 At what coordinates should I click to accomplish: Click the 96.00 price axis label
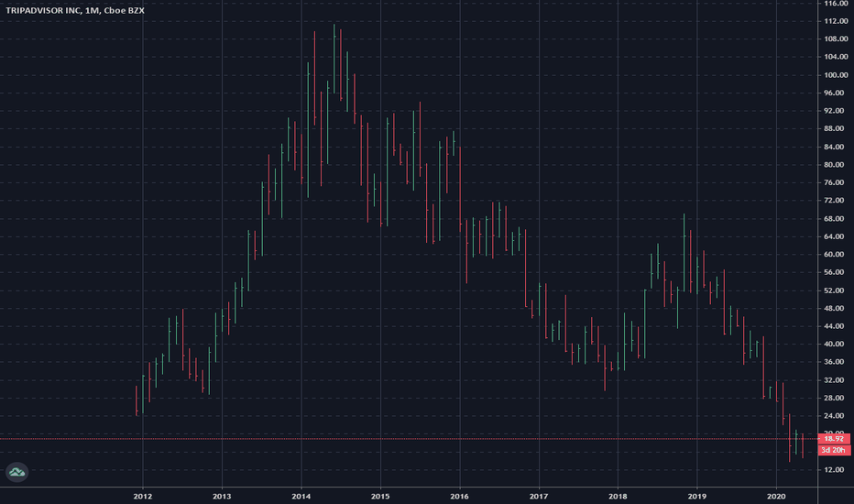[x=836, y=93]
